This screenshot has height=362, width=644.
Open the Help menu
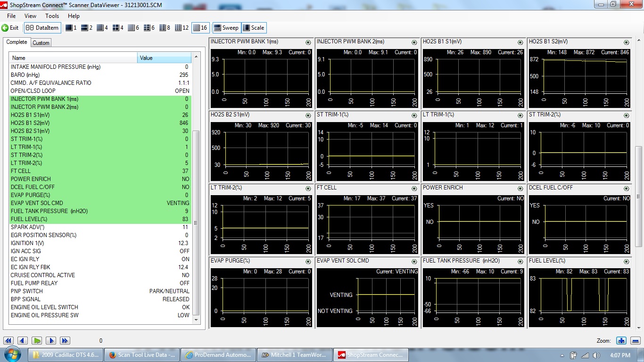pyautogui.click(x=74, y=16)
